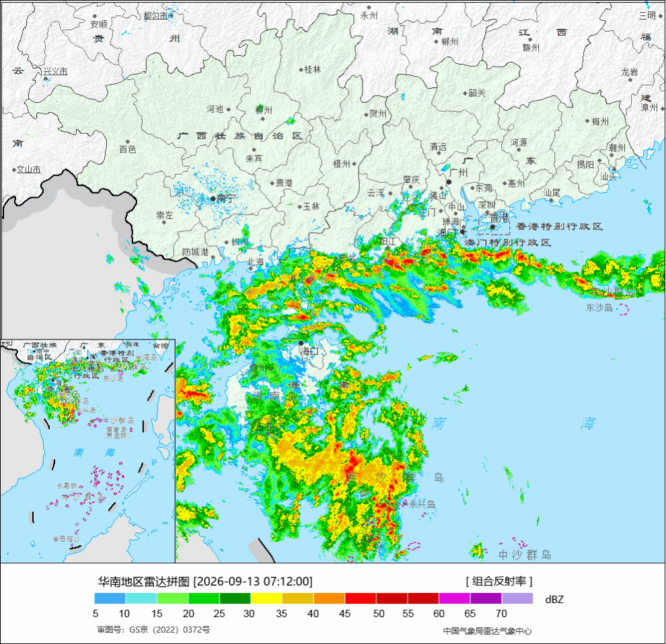Click the 防城港 city label
Screen dimensions: 666x644
(195, 251)
